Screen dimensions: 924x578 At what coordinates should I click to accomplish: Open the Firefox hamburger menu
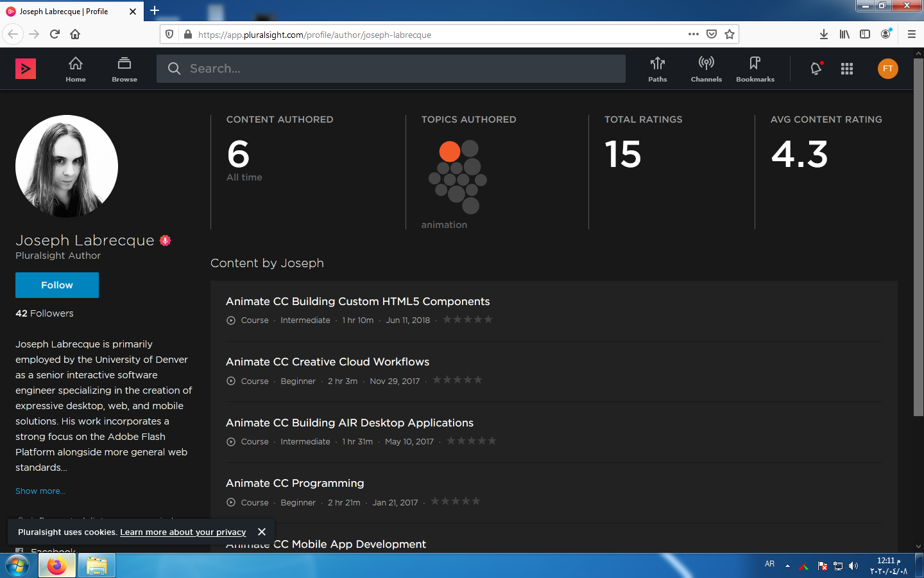point(911,34)
